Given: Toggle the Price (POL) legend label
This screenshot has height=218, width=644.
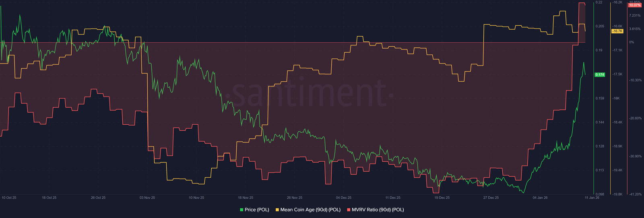Looking at the screenshot, I should coord(257,210).
